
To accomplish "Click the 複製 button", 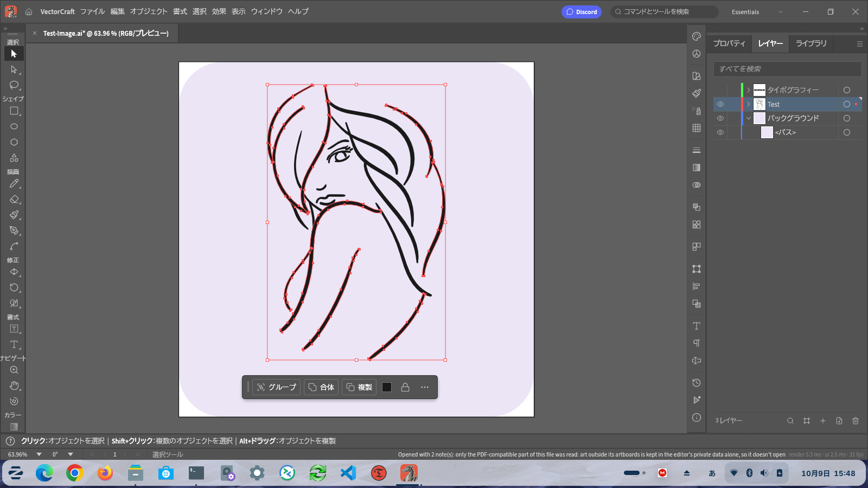I will (x=359, y=387).
